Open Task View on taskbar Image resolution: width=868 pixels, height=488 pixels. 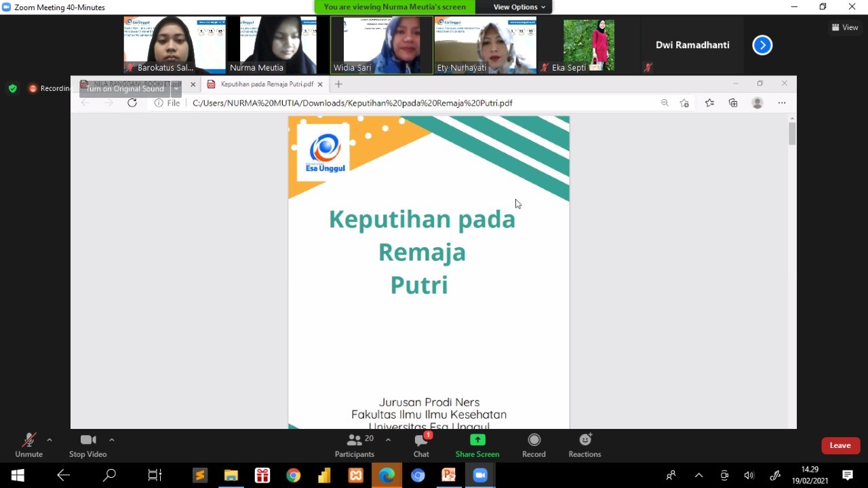tap(155, 475)
